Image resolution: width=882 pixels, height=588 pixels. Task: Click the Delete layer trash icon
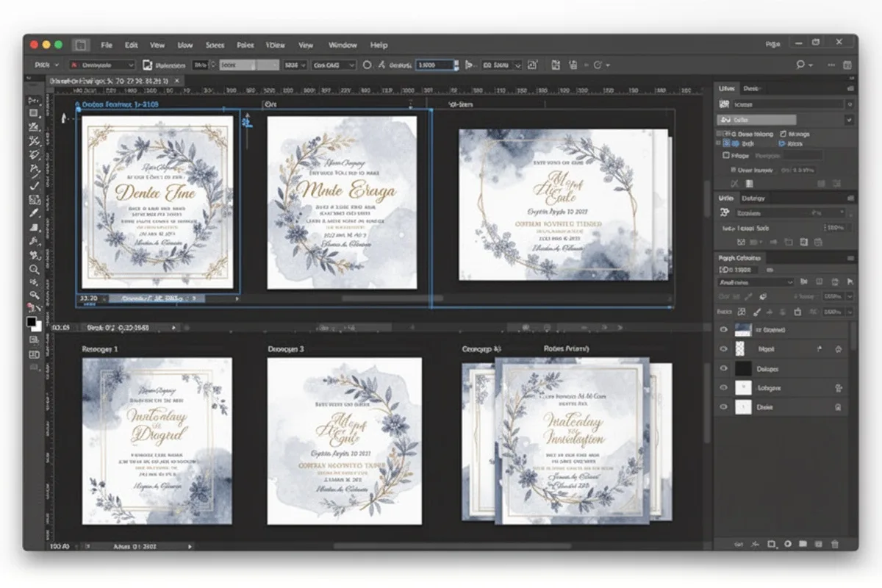(x=833, y=544)
